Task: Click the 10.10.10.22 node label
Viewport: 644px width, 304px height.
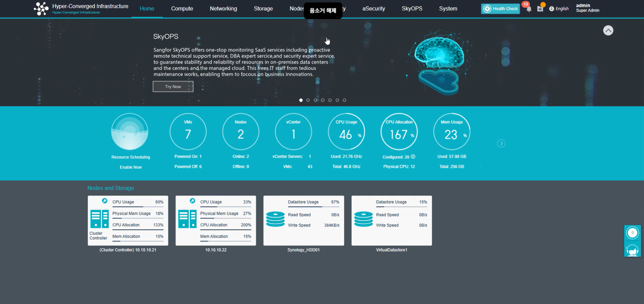Action: click(216, 250)
